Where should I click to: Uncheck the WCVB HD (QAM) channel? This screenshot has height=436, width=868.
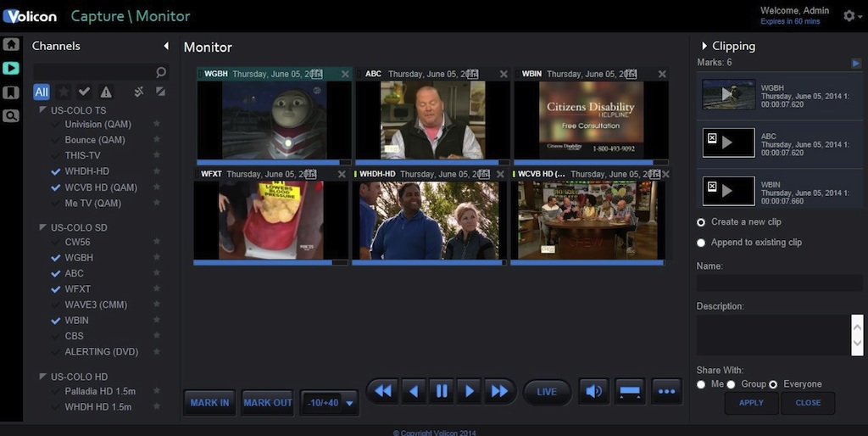pyautogui.click(x=55, y=187)
